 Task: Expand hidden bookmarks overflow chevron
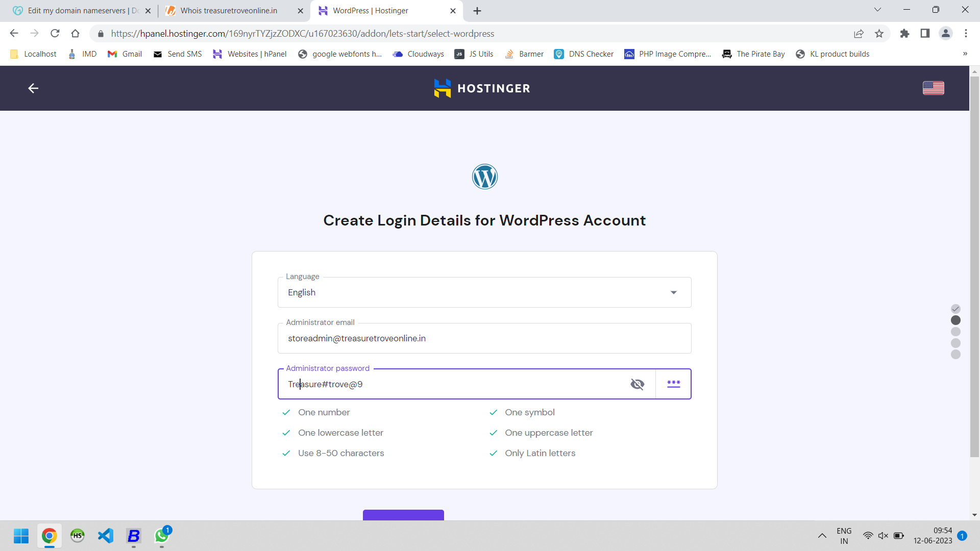[x=965, y=54]
